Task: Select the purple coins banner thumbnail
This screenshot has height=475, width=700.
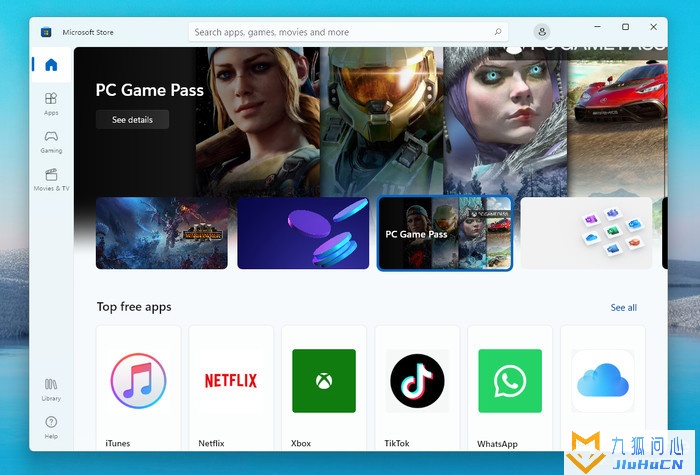Action: [x=303, y=233]
